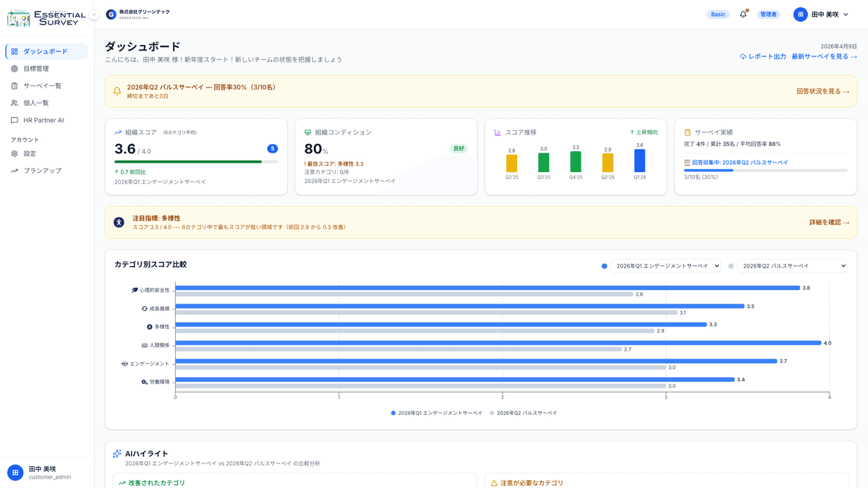The image size is (868, 488).
Task: Click the 管理者 role badge
Action: [768, 14]
